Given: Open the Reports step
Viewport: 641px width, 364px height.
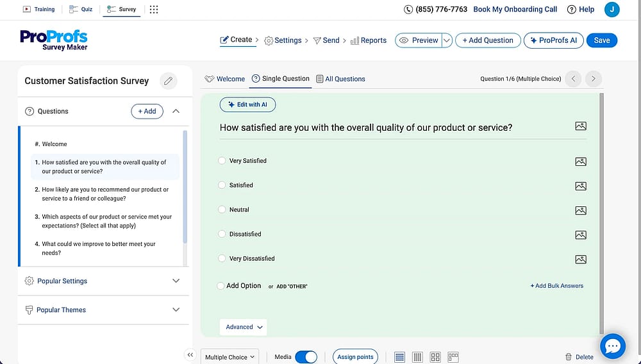Looking at the screenshot, I should [369, 40].
